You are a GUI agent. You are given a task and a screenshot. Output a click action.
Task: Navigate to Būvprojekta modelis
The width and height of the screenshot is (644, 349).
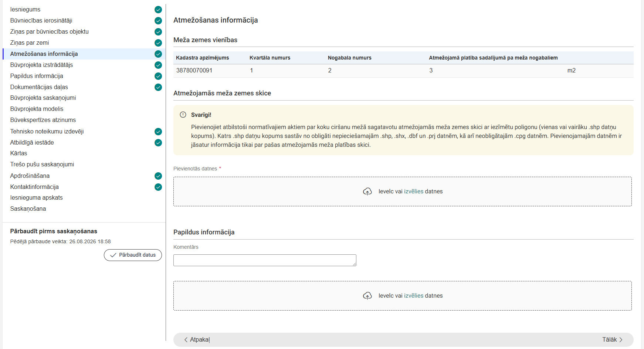click(x=37, y=109)
